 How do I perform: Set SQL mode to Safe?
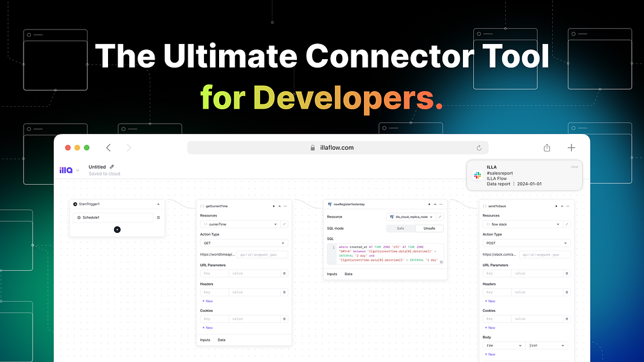pyautogui.click(x=400, y=228)
